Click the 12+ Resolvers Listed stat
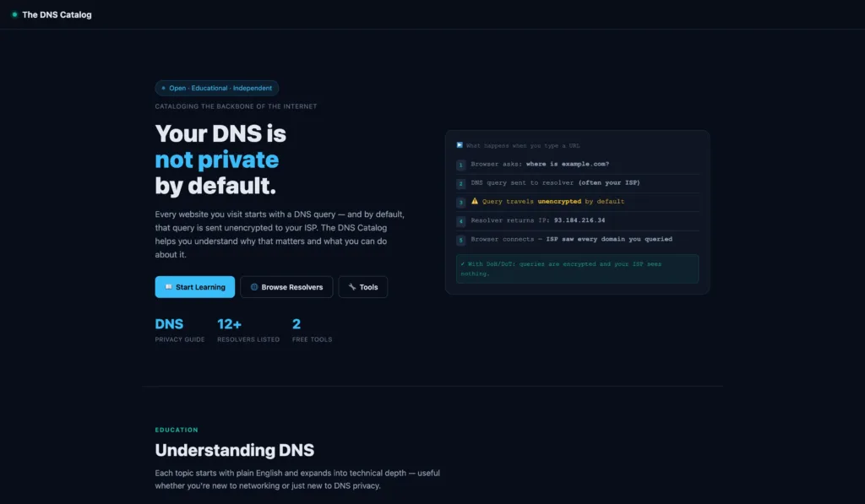Image resolution: width=865 pixels, height=504 pixels. click(x=248, y=329)
